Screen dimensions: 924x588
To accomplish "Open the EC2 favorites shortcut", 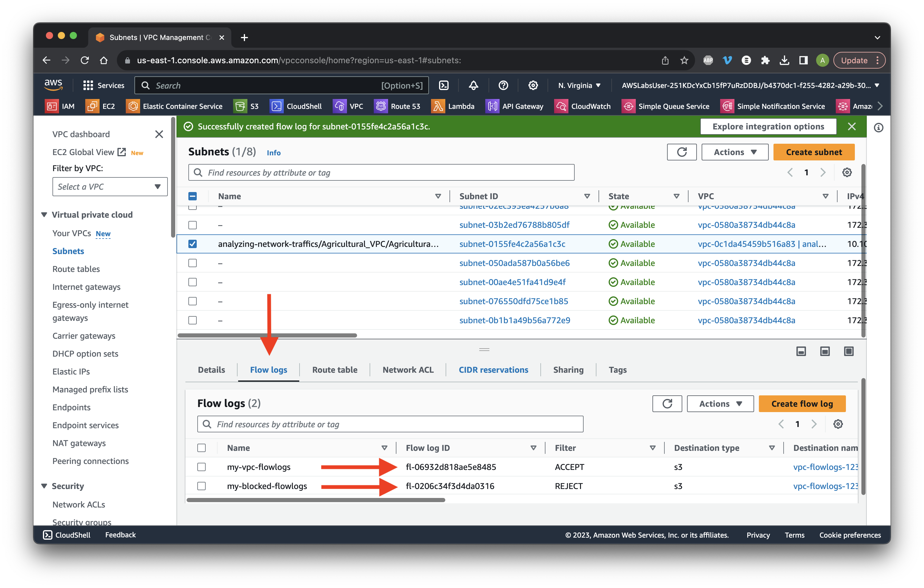I will tap(100, 106).
